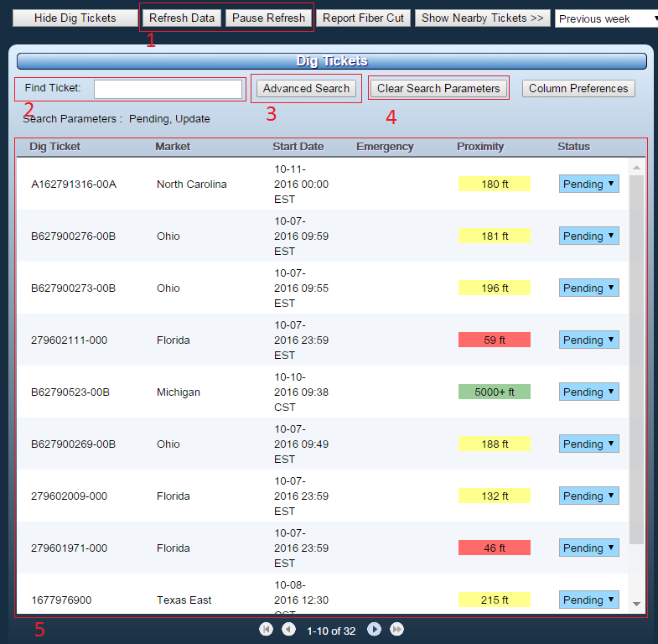Viewport: 658px width, 644px height.
Task: Open Advanced Search
Action: point(306,88)
